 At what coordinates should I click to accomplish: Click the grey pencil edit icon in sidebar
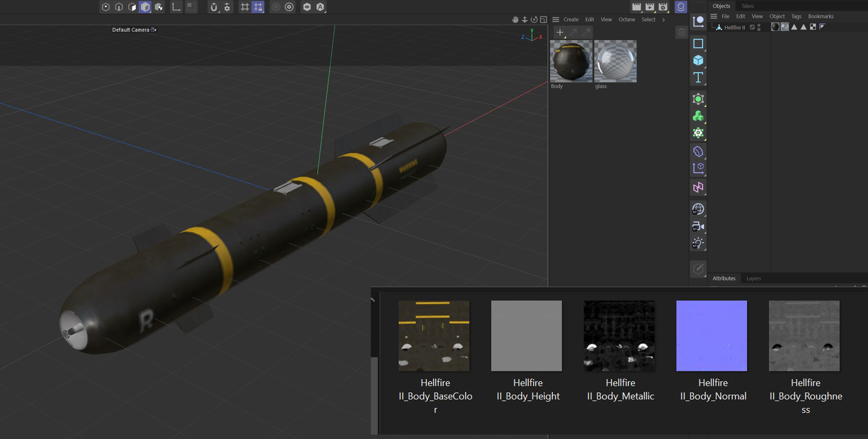point(698,269)
